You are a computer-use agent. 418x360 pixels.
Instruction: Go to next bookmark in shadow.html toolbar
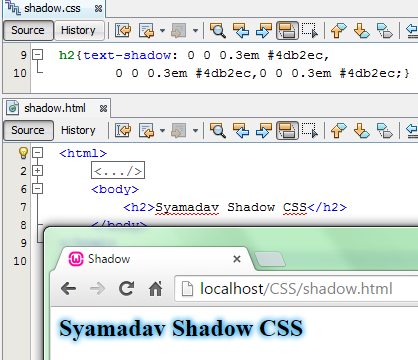click(x=362, y=131)
